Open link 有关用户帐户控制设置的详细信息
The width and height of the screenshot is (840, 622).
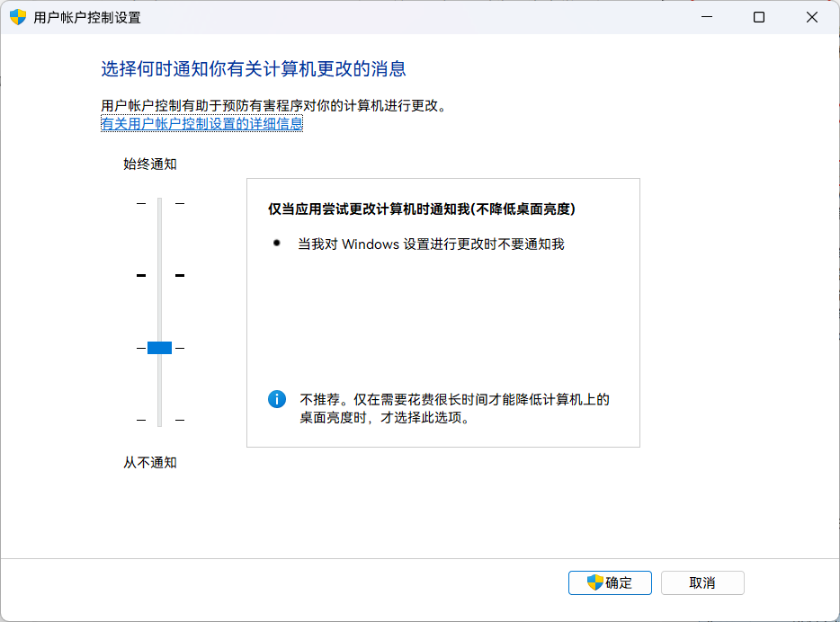point(202,124)
